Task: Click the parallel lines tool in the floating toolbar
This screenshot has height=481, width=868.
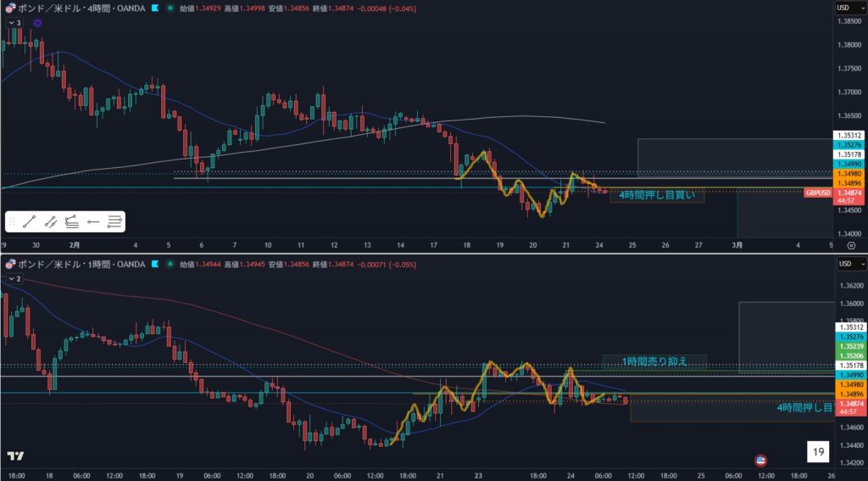Action: point(114,222)
